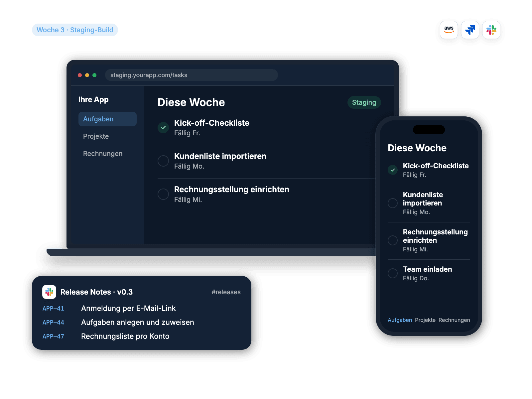This screenshot has width=532, height=399.
Task: Uncheck Kick-off-Checkliste on the phone
Action: click(x=393, y=170)
